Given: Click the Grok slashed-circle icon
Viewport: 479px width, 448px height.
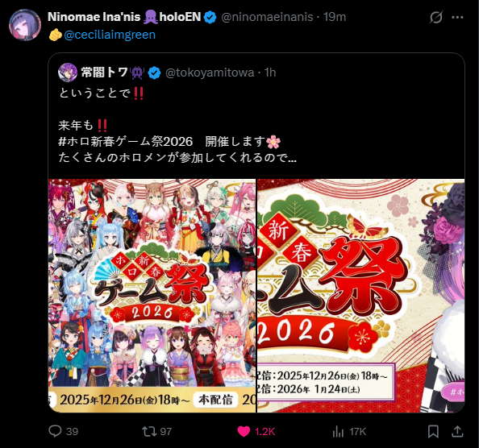Looking at the screenshot, I should point(436,18).
